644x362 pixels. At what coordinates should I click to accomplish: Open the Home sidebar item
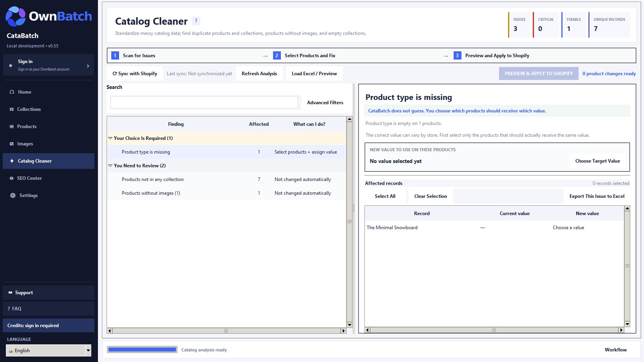click(x=49, y=92)
